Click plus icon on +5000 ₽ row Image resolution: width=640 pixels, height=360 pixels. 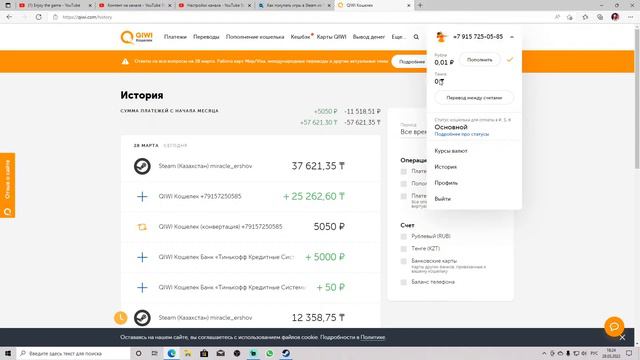click(142, 257)
